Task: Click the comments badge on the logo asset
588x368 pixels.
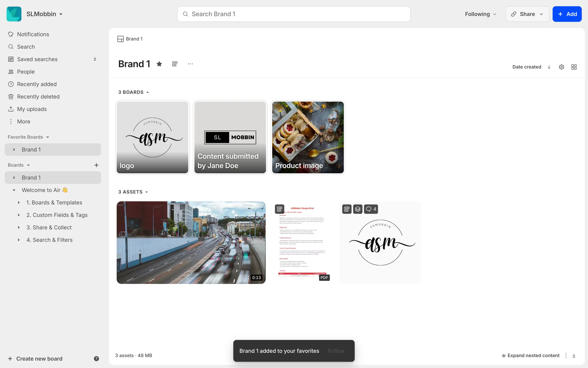Action: coord(371,209)
